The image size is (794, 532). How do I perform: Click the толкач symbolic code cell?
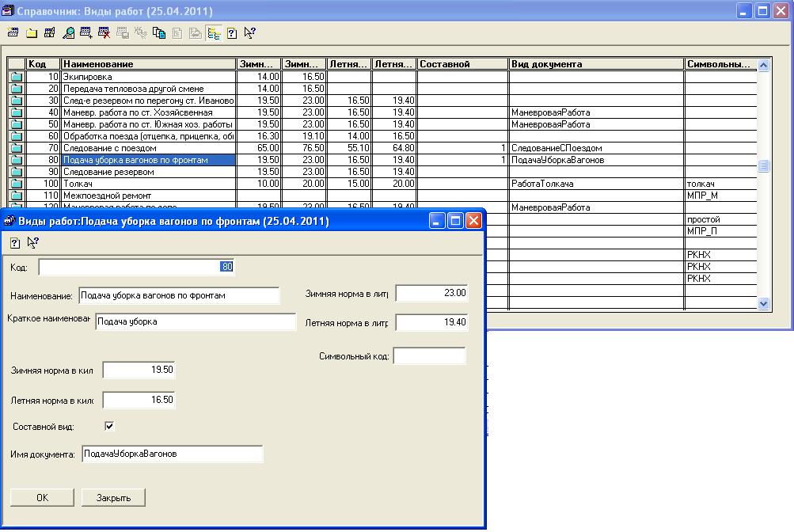(720, 183)
